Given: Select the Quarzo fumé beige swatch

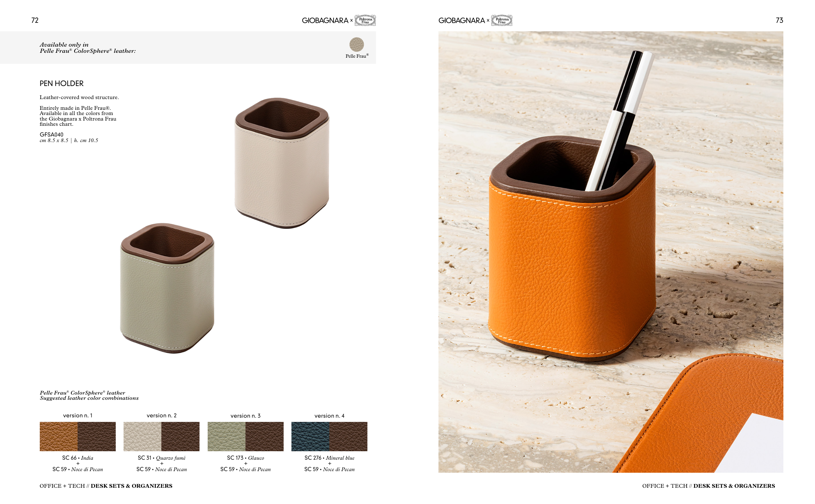Looking at the screenshot, I should [x=142, y=436].
